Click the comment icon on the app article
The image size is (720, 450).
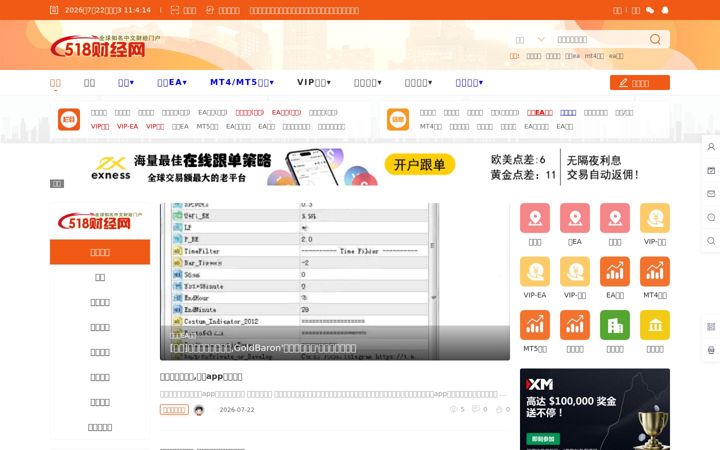[x=476, y=409]
